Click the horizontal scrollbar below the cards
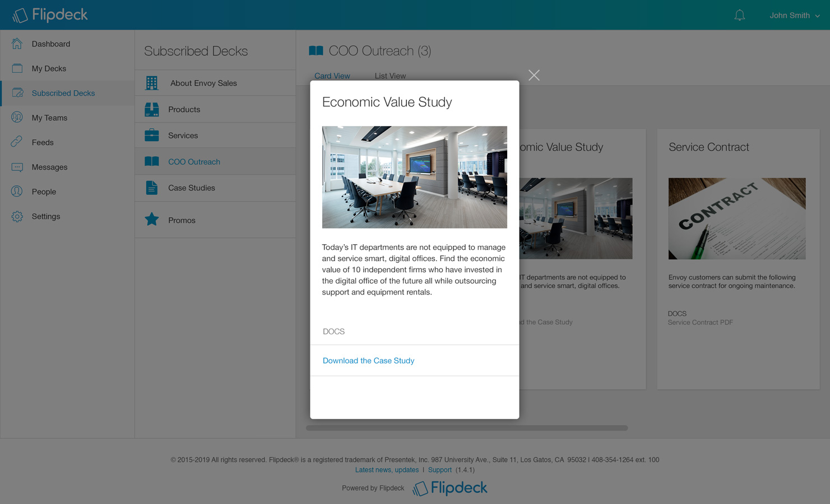 [467, 428]
